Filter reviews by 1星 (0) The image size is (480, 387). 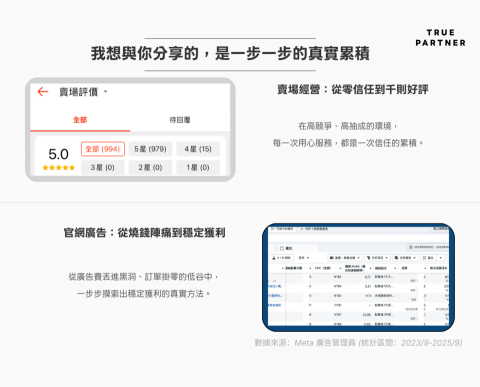[198, 167]
